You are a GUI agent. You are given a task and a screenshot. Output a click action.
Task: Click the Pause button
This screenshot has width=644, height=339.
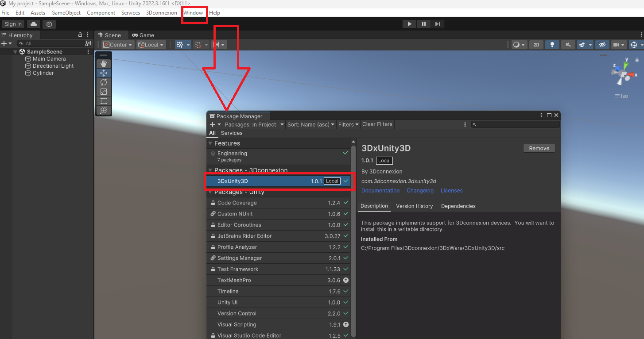[x=423, y=24]
